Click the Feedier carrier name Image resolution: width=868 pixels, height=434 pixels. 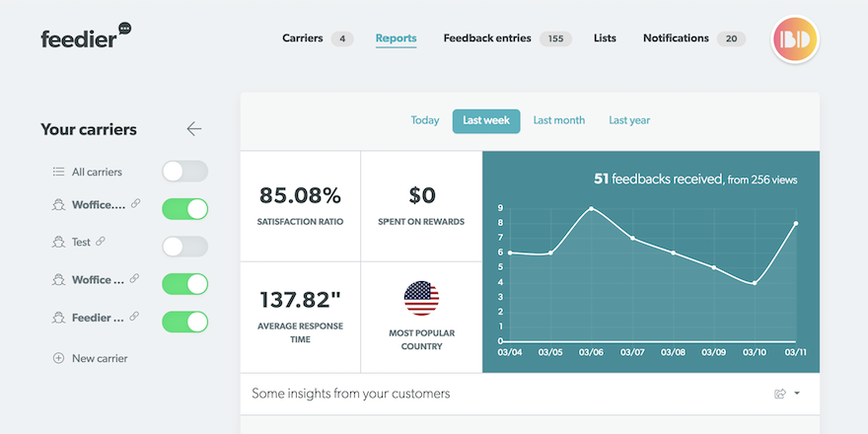pos(99,318)
